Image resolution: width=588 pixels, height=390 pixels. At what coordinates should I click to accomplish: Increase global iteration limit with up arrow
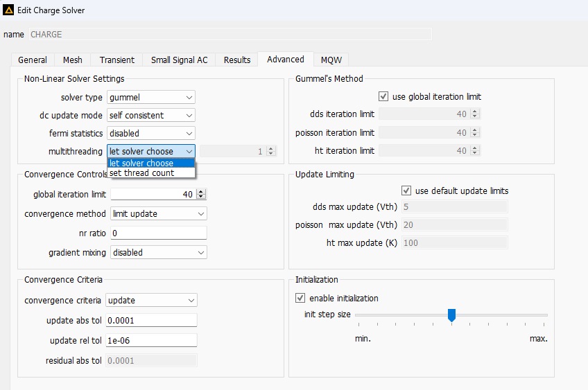(x=201, y=192)
